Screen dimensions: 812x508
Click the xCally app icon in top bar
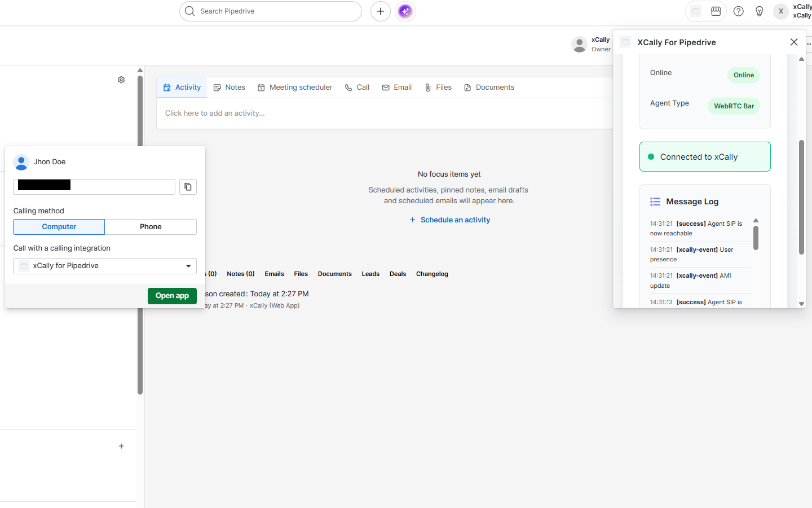coord(696,11)
